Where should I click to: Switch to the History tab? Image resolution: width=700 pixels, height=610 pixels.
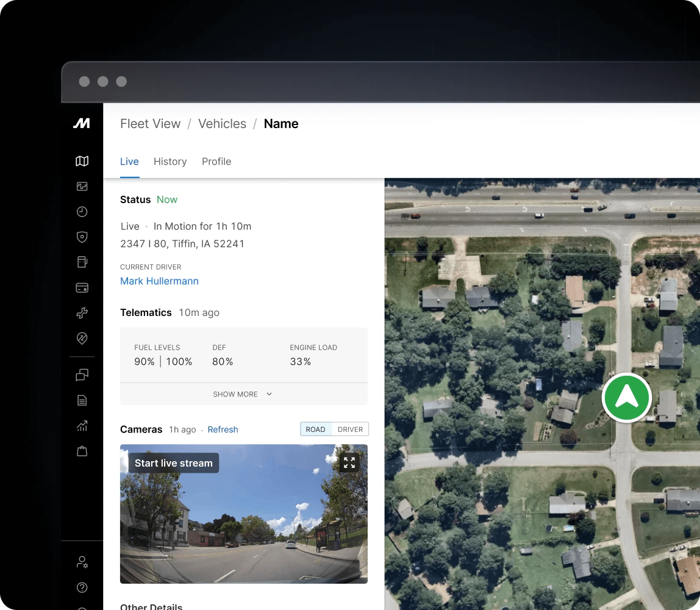pos(170,162)
